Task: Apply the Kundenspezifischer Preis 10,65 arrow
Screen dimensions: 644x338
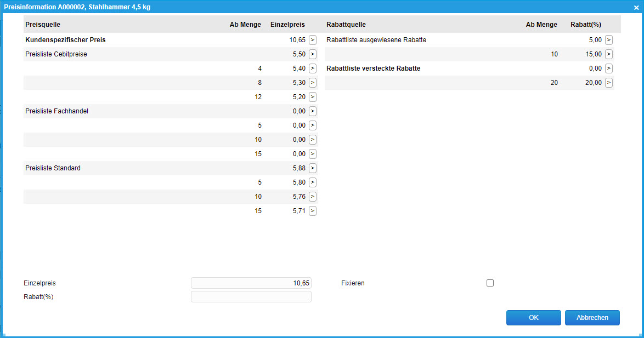Action: (313, 40)
